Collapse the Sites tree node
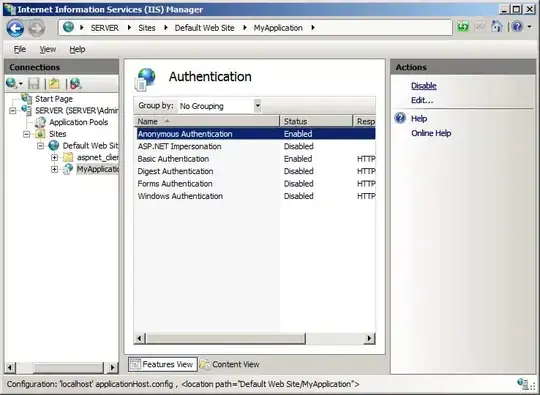The width and height of the screenshot is (540, 395). [27, 134]
